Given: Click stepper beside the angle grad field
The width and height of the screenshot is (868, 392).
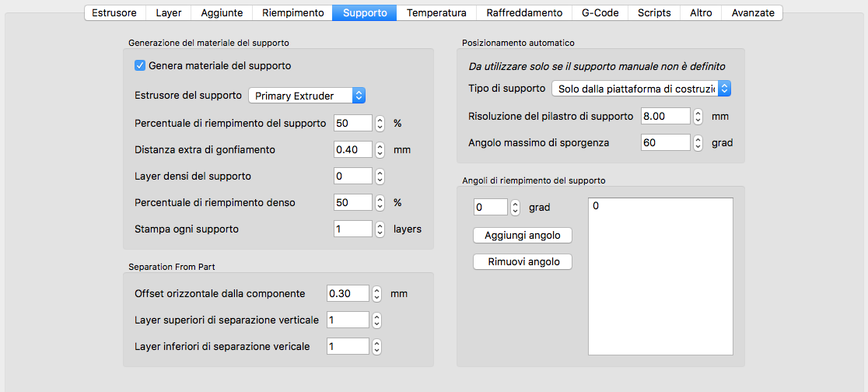Looking at the screenshot, I should [x=516, y=208].
